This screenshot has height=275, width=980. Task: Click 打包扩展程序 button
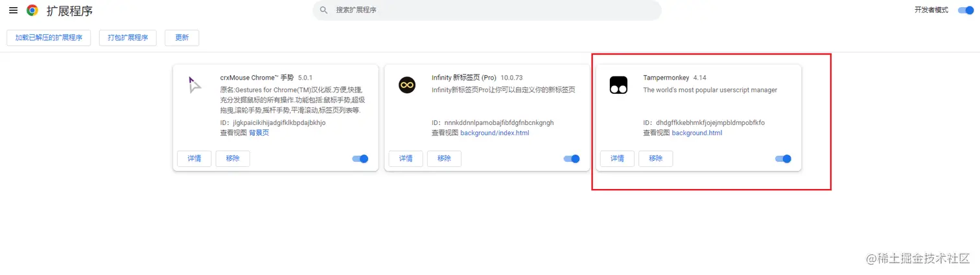[x=128, y=38]
